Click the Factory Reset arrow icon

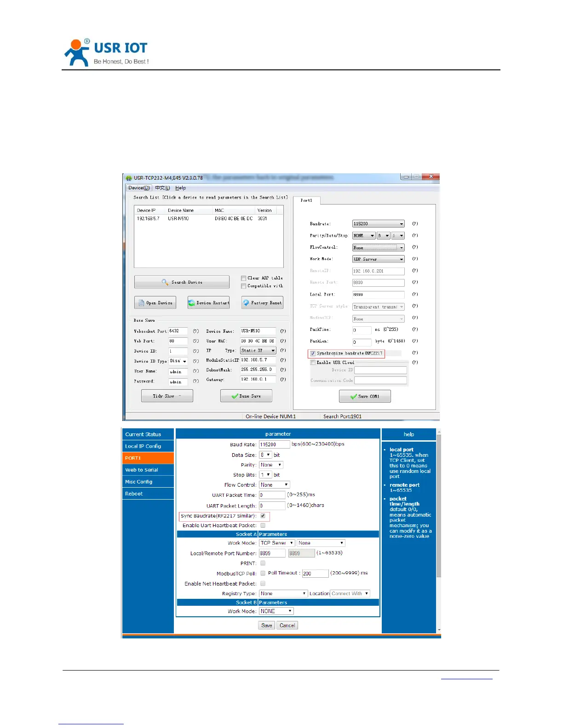click(x=246, y=303)
